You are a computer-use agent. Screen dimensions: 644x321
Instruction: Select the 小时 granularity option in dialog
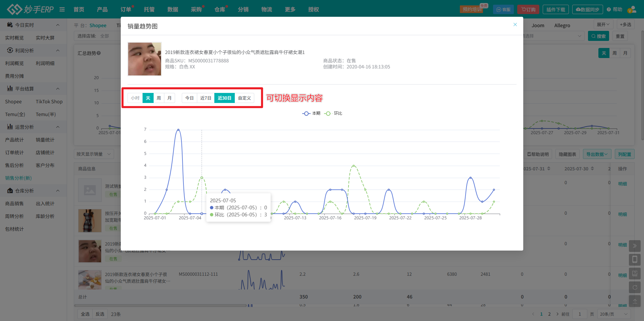click(x=135, y=98)
